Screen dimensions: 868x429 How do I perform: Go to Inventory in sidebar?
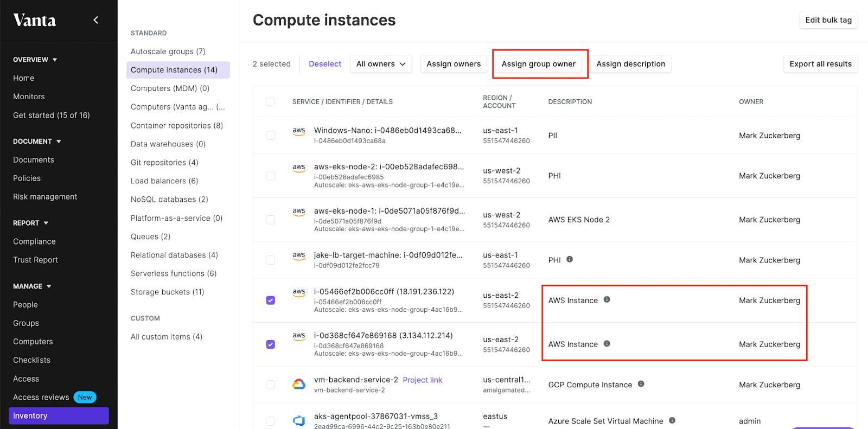[59, 416]
